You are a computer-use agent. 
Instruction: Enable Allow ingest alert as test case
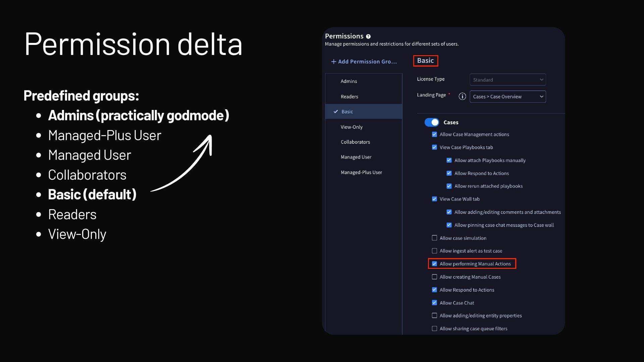pyautogui.click(x=434, y=251)
